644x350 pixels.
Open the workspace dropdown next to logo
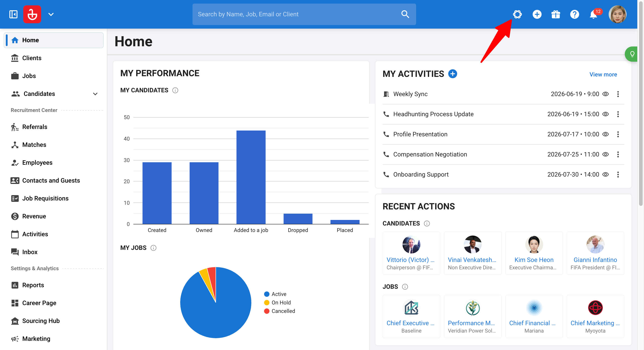point(51,15)
